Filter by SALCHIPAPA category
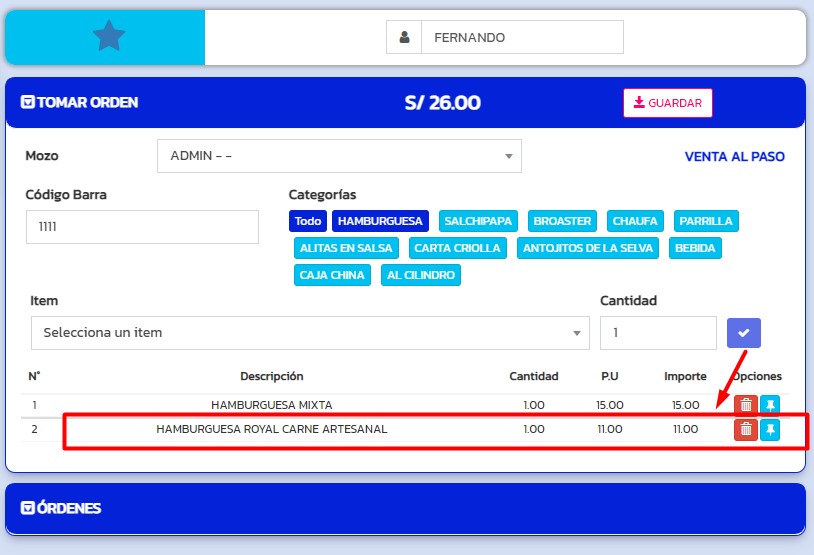Viewport: 814px width, 555px height. tap(478, 221)
